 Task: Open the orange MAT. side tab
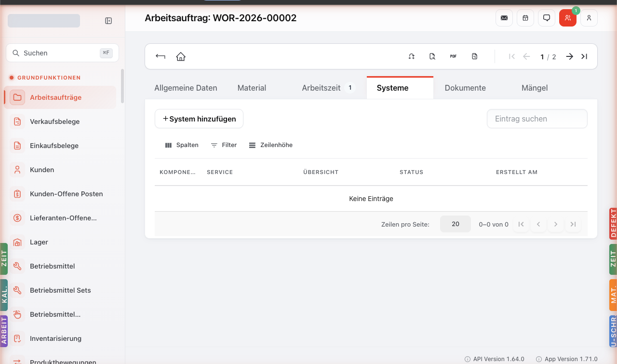(x=613, y=295)
